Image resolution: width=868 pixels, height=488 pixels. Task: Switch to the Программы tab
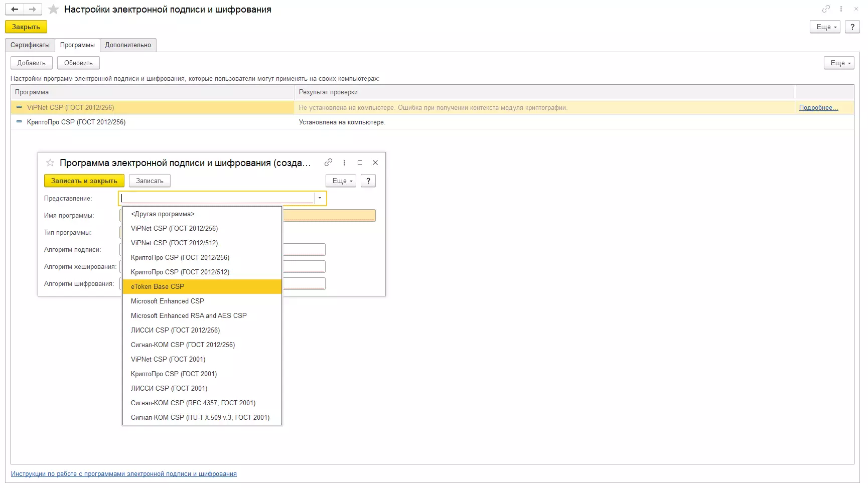[77, 45]
